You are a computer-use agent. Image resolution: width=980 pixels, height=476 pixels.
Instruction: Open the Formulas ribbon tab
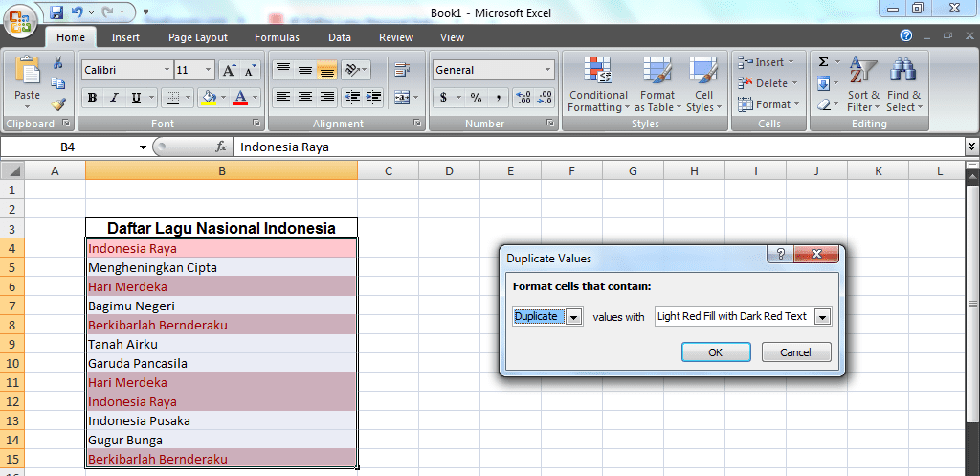point(277,37)
